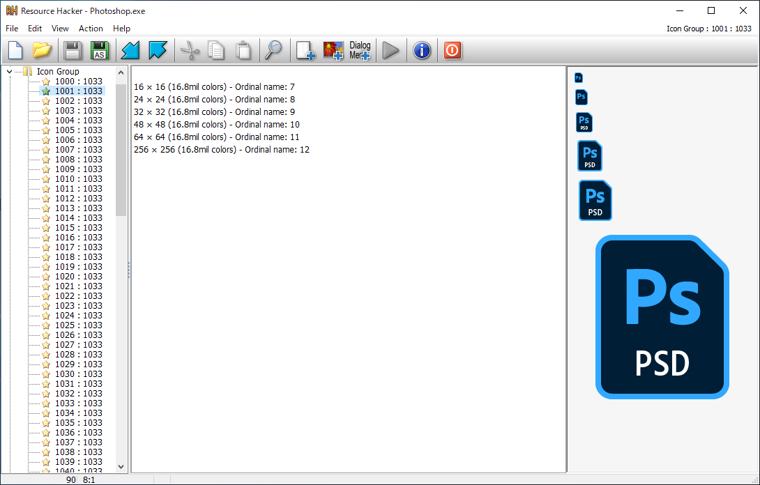The image size is (760, 485).
Task: Click the 64 × 64 Ordinal name: 11 line
Action: click(217, 137)
